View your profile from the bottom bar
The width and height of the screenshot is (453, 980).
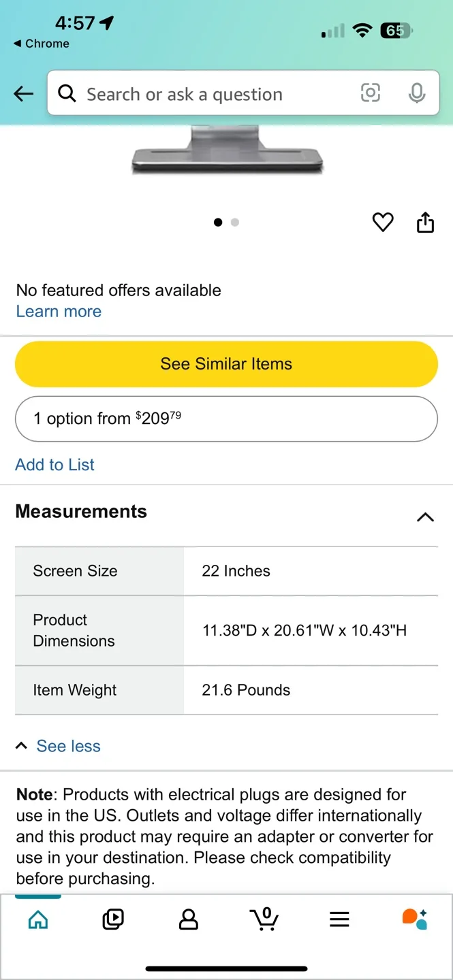tap(189, 919)
